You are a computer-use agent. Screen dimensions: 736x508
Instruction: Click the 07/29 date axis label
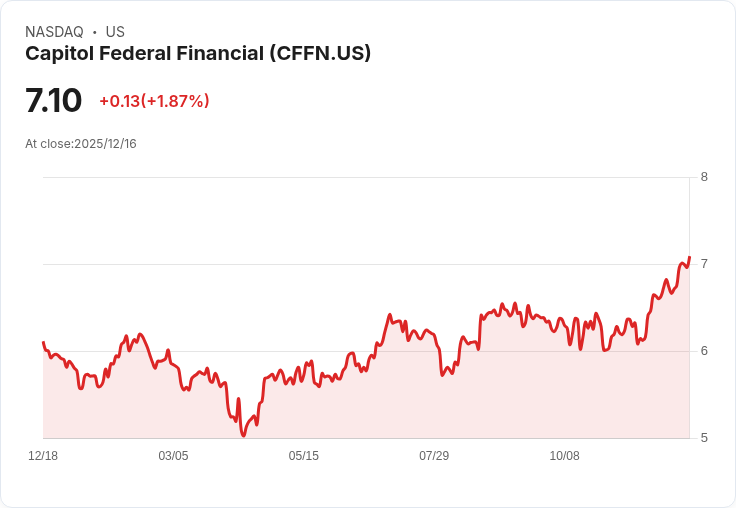(x=434, y=456)
